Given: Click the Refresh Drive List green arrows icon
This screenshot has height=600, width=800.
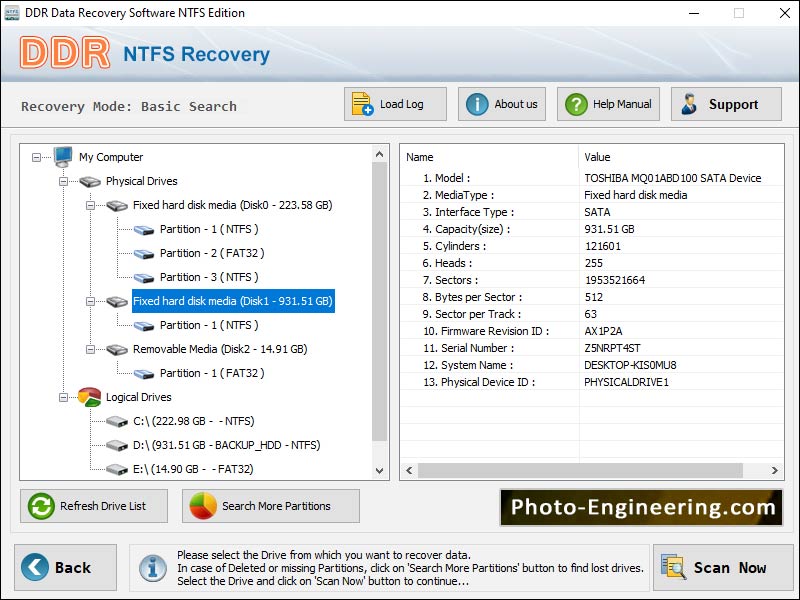Looking at the screenshot, I should [40, 506].
